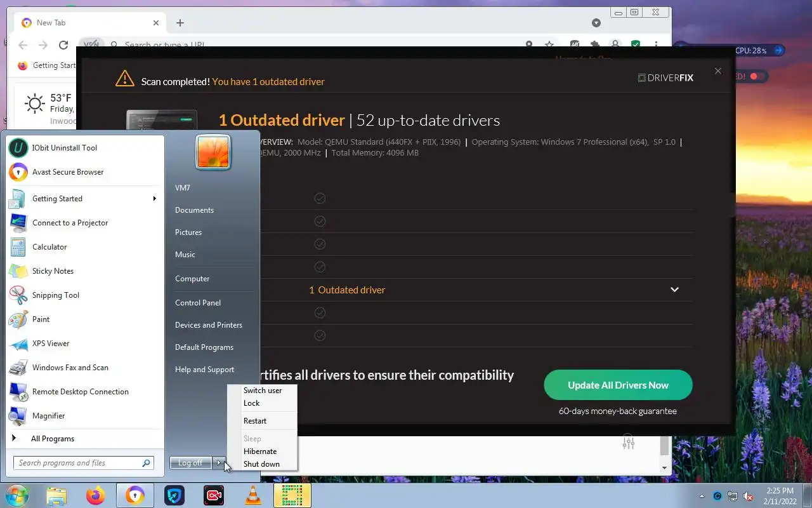The image size is (812, 508).
Task: Open File Explorer in taskbar
Action: 56,495
